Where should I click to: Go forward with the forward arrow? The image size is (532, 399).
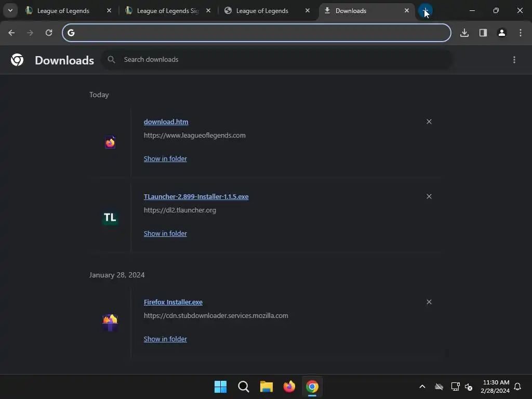click(30, 33)
